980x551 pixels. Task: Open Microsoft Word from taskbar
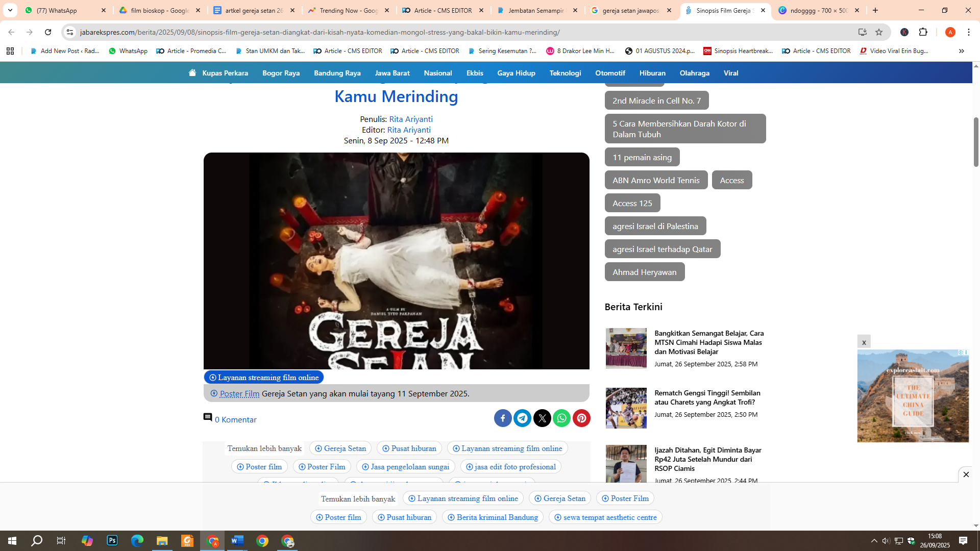pyautogui.click(x=237, y=541)
